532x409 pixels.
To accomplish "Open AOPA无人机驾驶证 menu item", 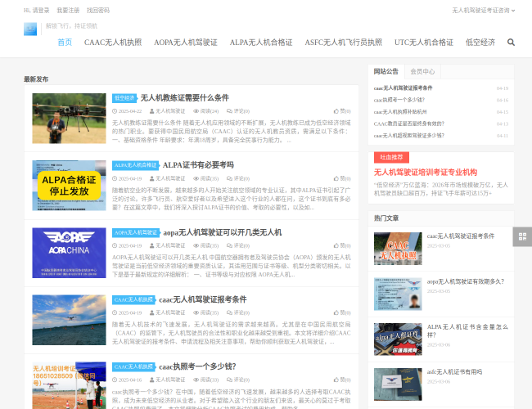I will (x=186, y=43).
